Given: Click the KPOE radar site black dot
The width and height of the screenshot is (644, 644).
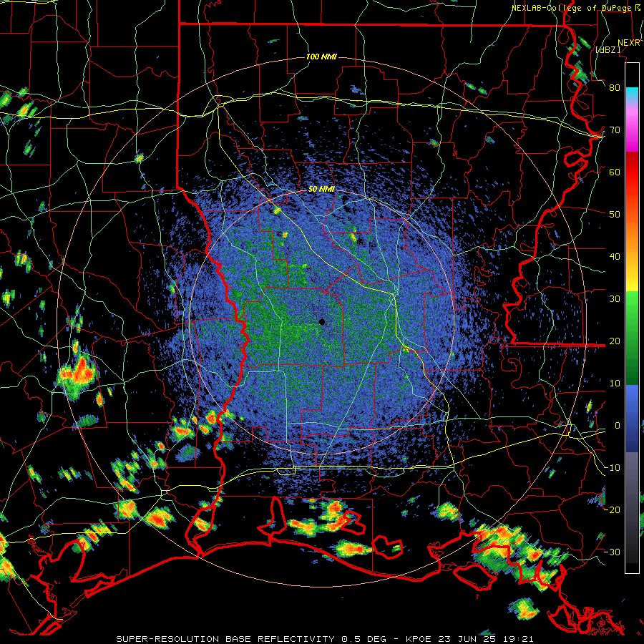Looking at the screenshot, I should (x=322, y=322).
